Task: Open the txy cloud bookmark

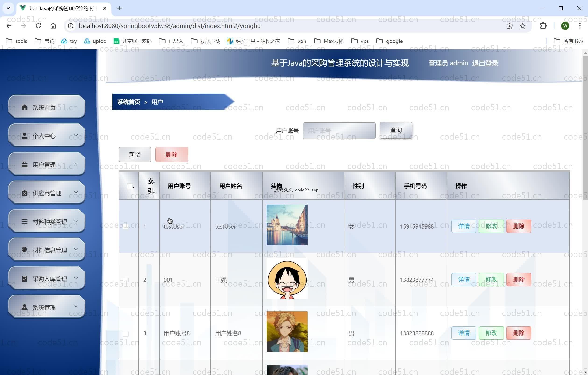Action: coord(69,41)
